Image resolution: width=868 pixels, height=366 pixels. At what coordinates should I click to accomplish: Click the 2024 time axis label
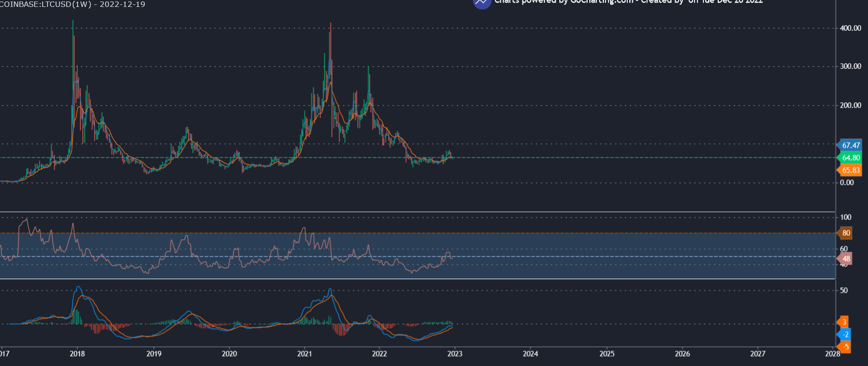(530, 354)
